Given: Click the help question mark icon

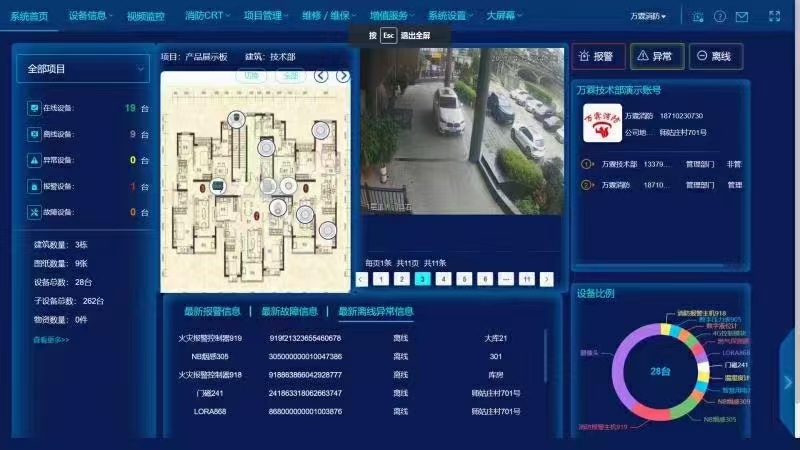Looking at the screenshot, I should [720, 16].
